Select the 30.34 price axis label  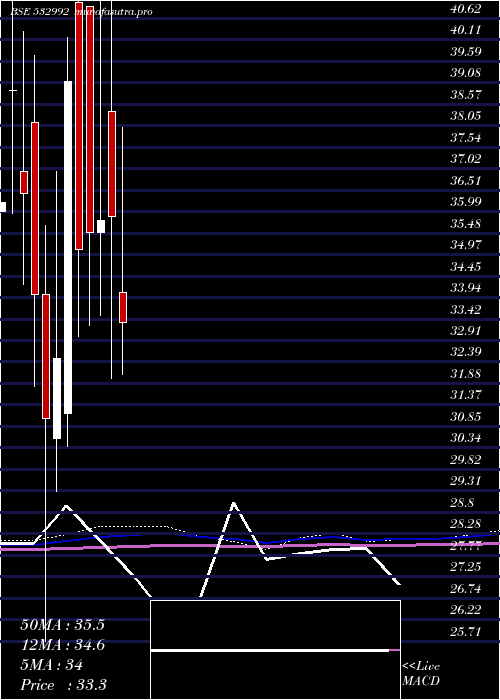point(466,438)
